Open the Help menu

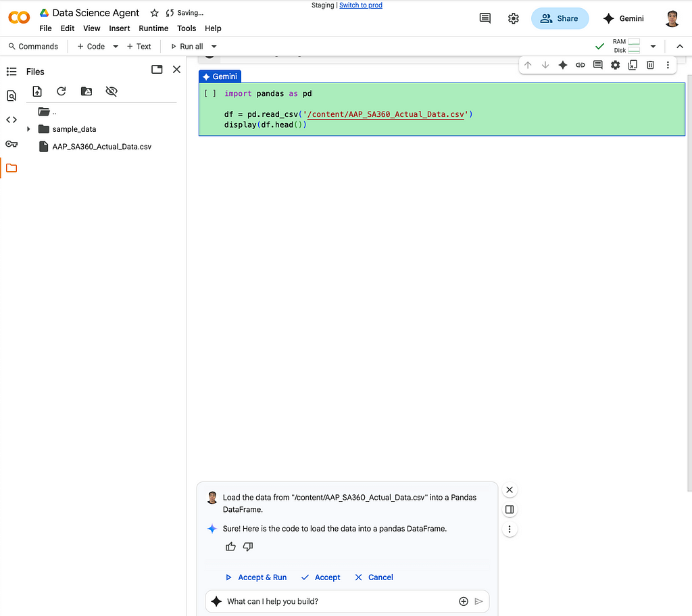click(x=213, y=28)
